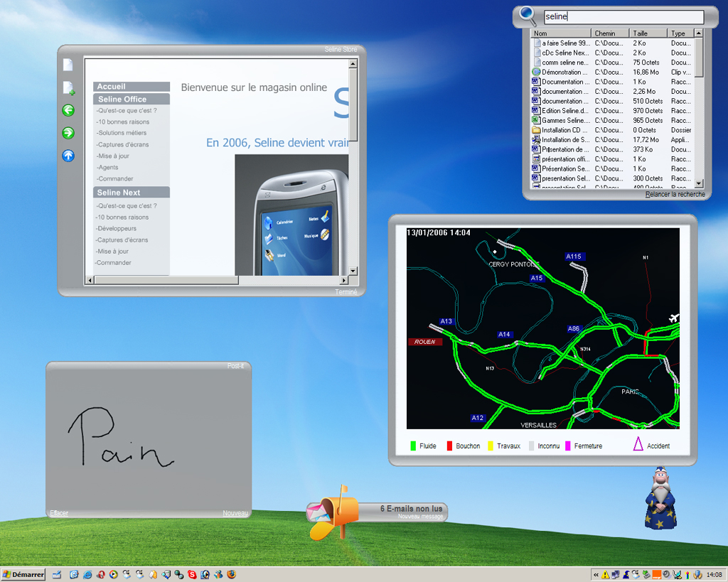Expand hidden system tray icons chevron
The image size is (728, 582).
596,575
